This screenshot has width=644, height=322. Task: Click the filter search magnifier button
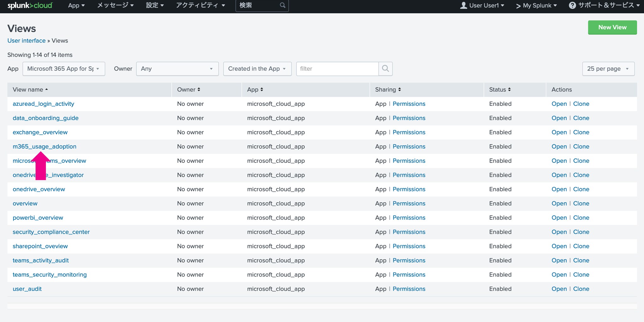point(386,69)
